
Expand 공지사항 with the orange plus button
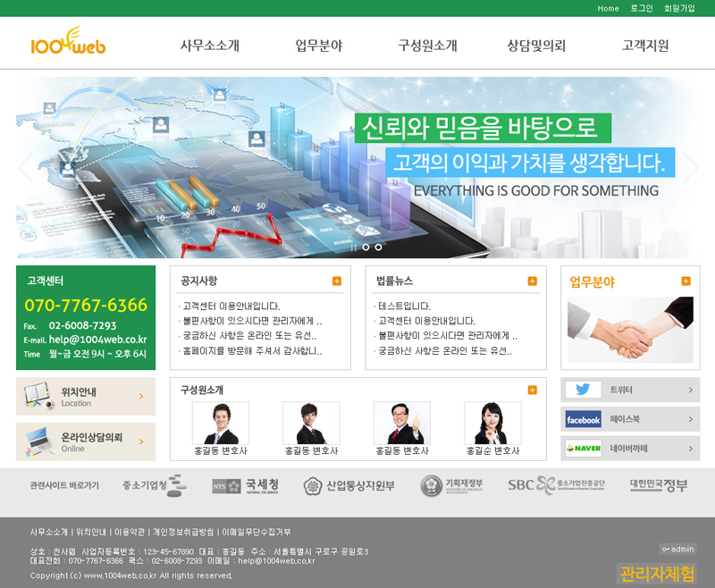click(337, 281)
